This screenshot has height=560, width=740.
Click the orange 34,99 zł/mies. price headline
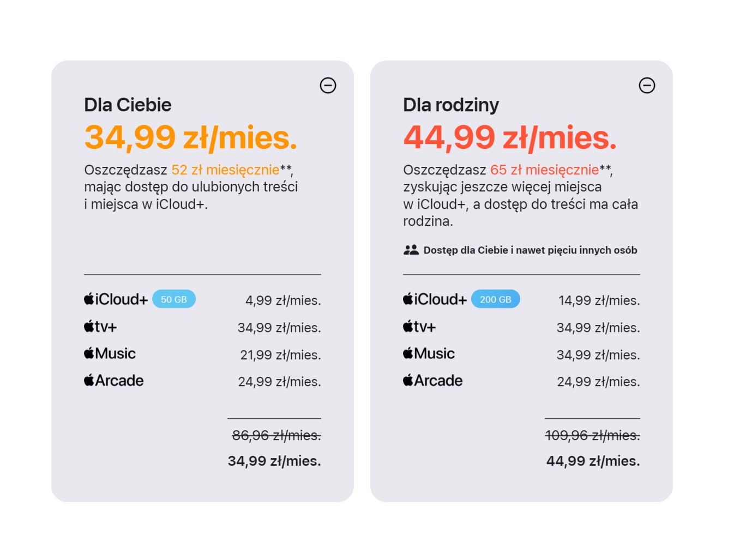pos(191,137)
